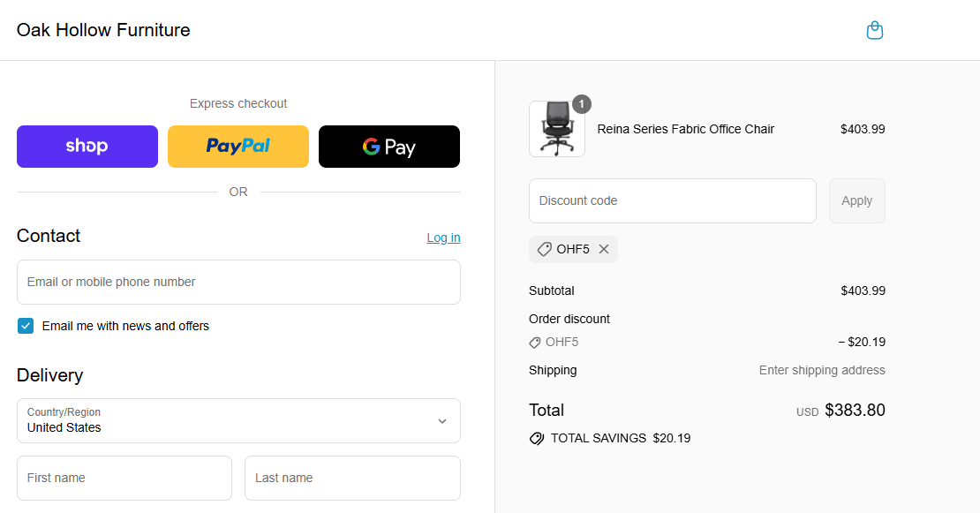Uncheck Email me with news and offers
The height and width of the screenshot is (513, 980).
(26, 326)
